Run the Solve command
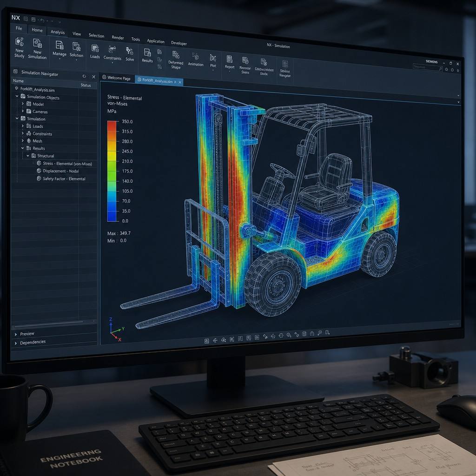 coord(130,54)
